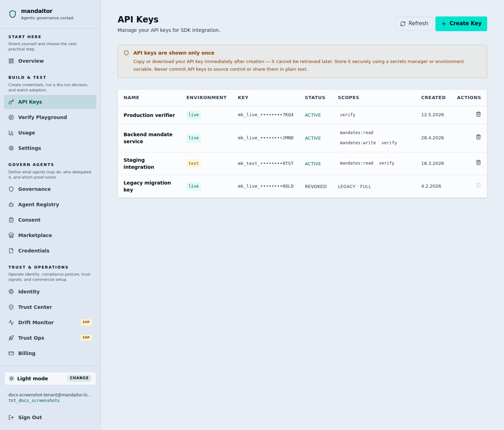Click the Credentials document icon
504x430 pixels.
11,251
